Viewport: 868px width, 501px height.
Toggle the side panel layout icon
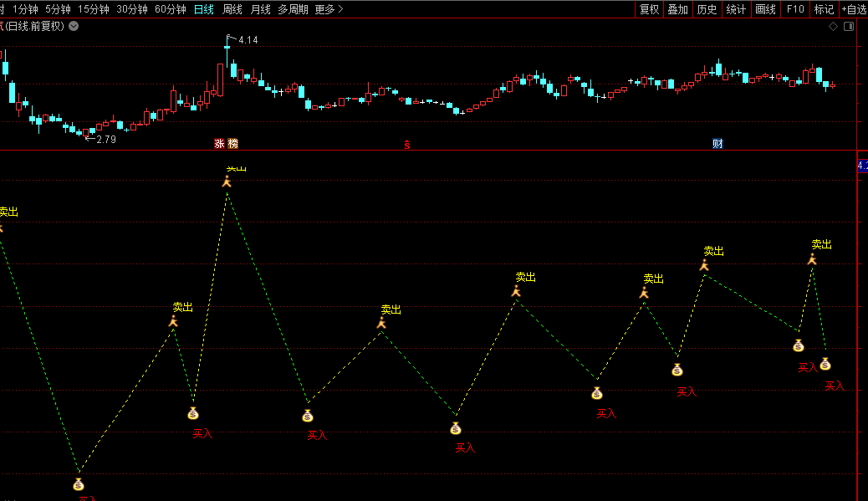click(x=849, y=27)
